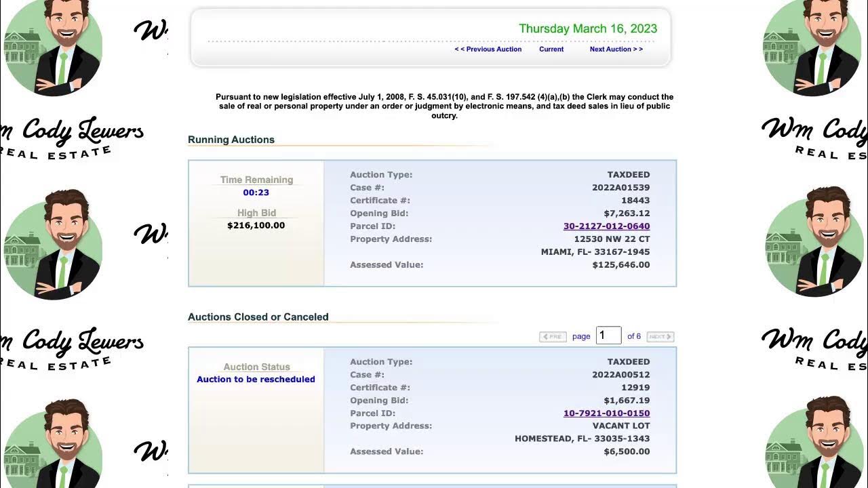The image size is (868, 488).
Task: Open the Current auction link
Action: 551,49
